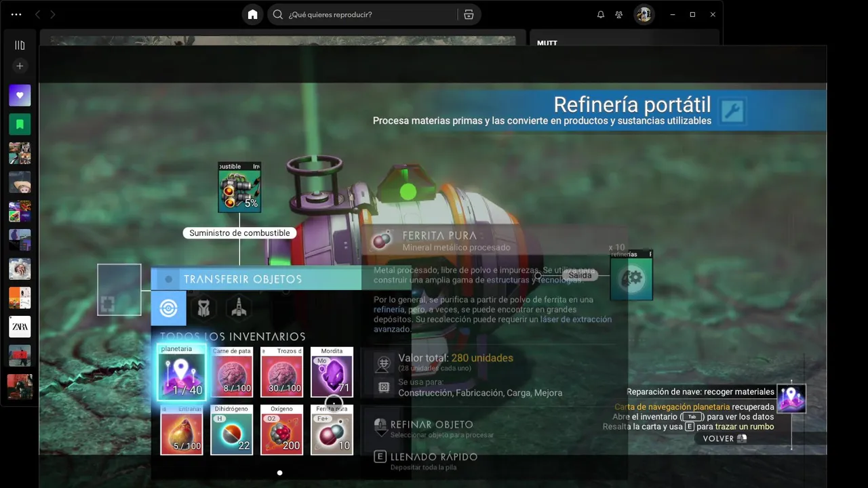Go forward in Spotify navigation

tap(53, 14)
